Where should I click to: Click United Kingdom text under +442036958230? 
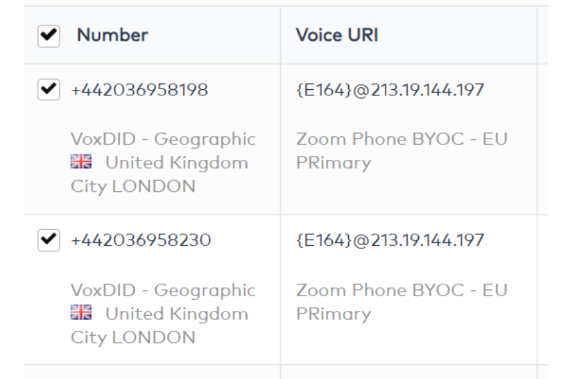(x=176, y=314)
